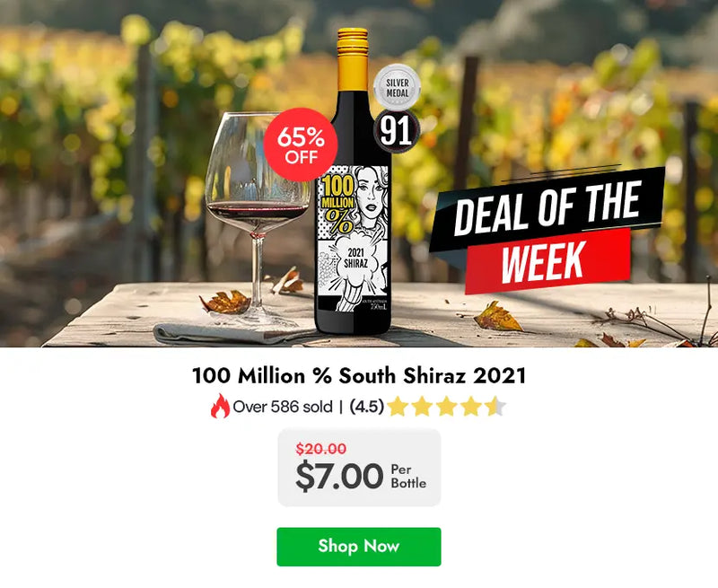The image size is (718, 588).
Task: Open the 100 Million % South Shiraz 2021 title
Action: pyautogui.click(x=359, y=375)
